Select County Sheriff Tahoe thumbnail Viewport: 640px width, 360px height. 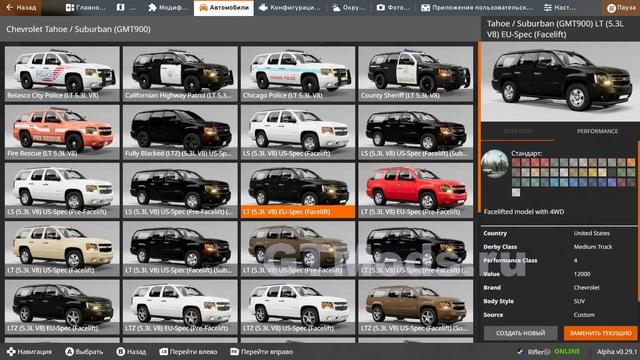click(416, 74)
